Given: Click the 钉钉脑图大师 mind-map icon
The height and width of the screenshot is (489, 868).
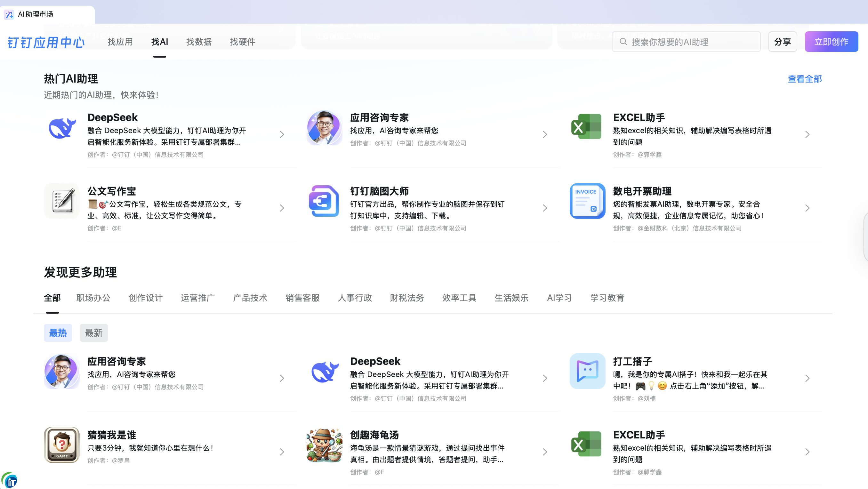Looking at the screenshot, I should click(x=324, y=201).
